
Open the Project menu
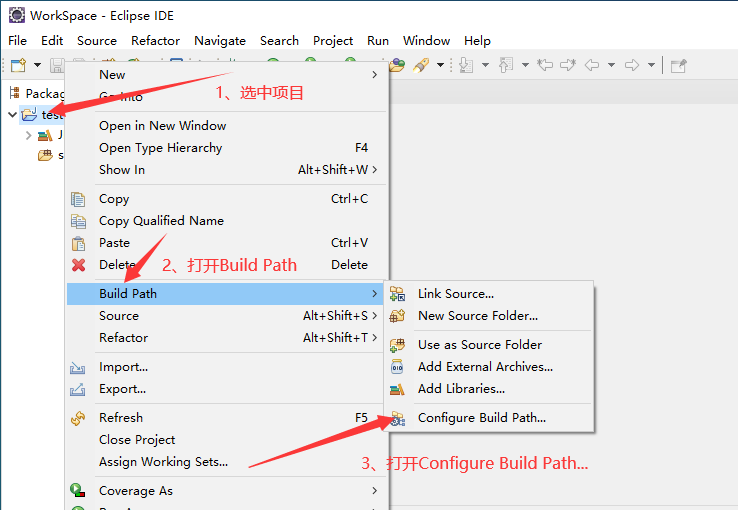333,41
